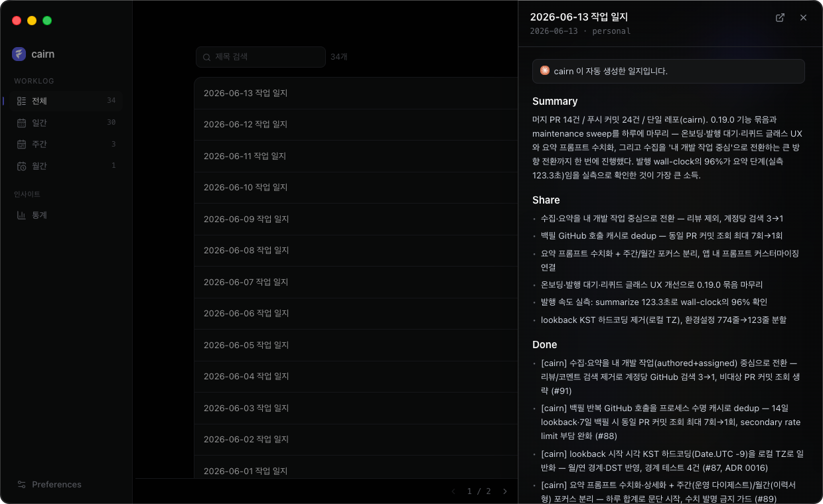
Task: Open 2026-06-07 작업 일지 entry
Action: tap(356, 282)
